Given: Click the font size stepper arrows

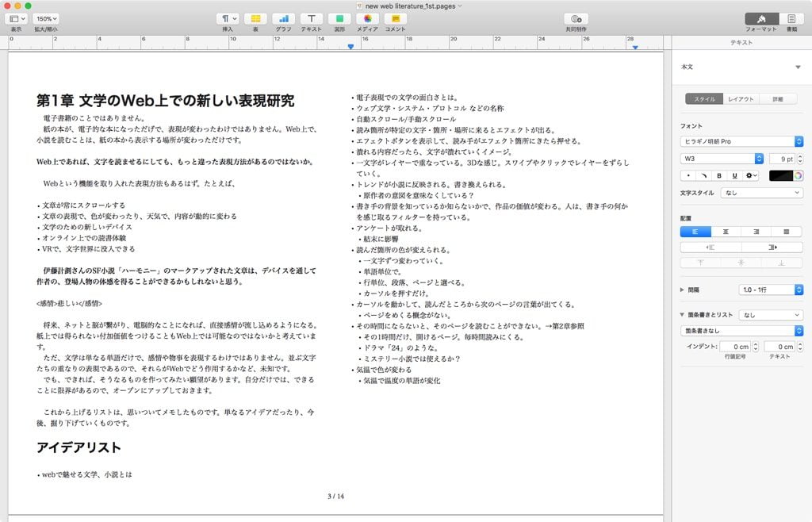Looking at the screenshot, I should (x=800, y=159).
